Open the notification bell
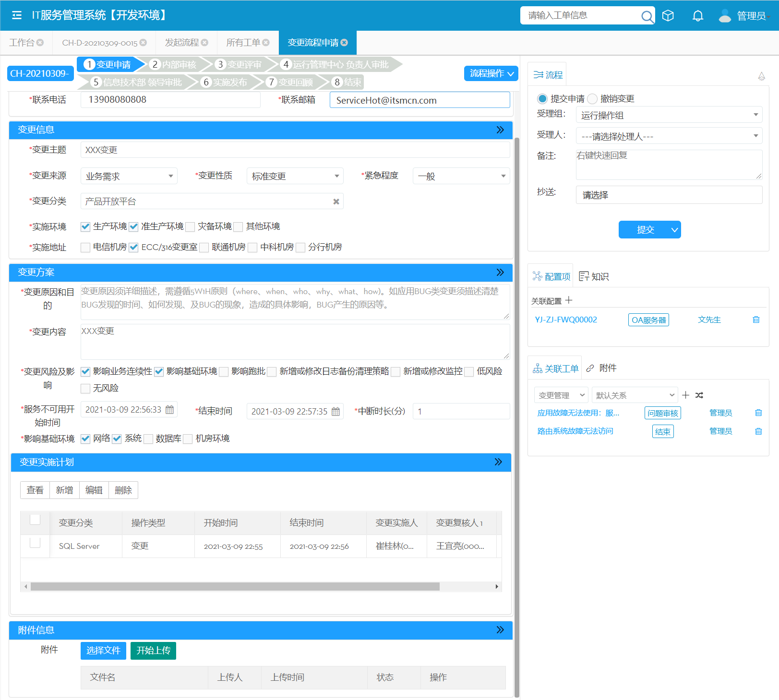The image size is (779, 700). [697, 16]
